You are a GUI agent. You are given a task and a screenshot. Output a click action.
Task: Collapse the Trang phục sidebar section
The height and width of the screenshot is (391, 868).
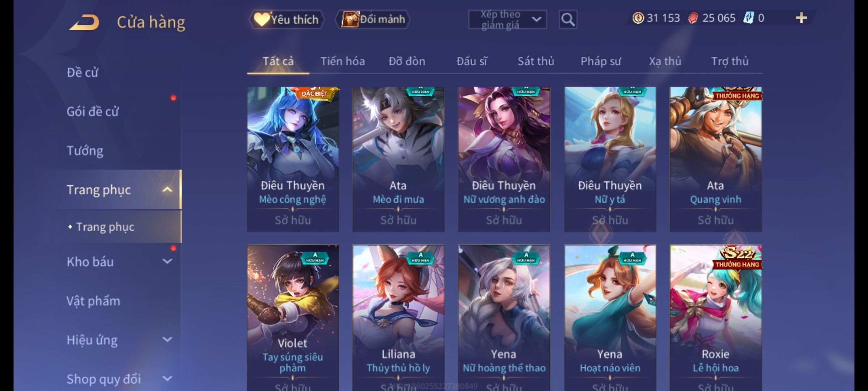pyautogui.click(x=167, y=189)
